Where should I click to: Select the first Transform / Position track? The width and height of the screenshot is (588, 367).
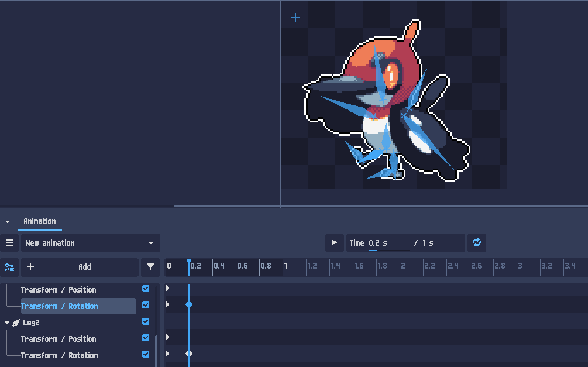(x=59, y=290)
